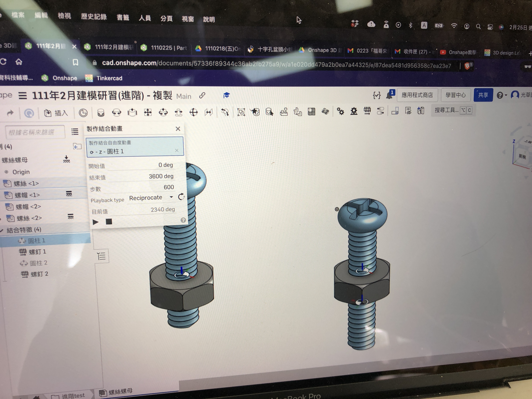The width and height of the screenshot is (532, 399).
Task: Select the Linear relation tool
Action: click(380, 111)
